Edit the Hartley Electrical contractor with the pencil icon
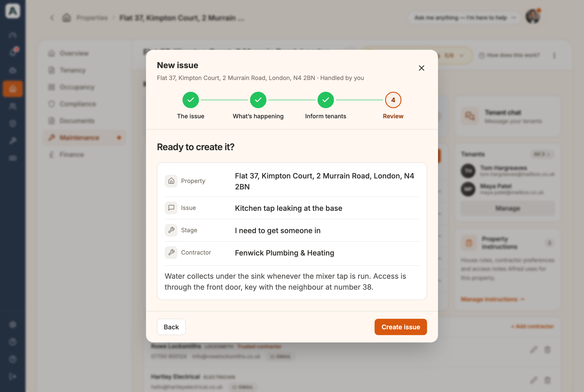 pos(533,380)
